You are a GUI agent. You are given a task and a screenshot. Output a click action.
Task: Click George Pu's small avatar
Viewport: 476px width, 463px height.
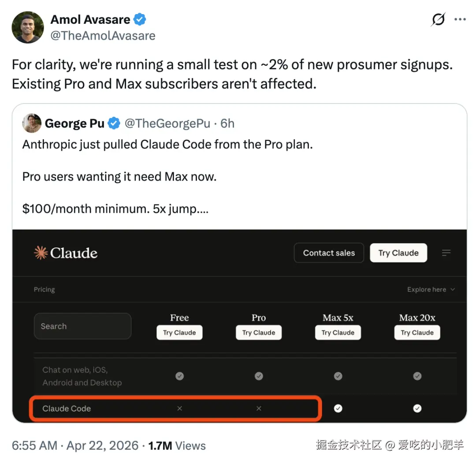click(32, 123)
